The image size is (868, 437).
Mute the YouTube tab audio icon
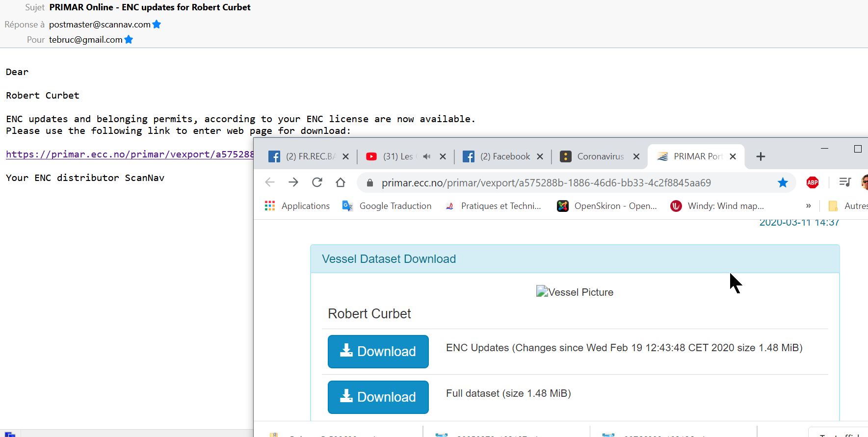[x=426, y=156]
